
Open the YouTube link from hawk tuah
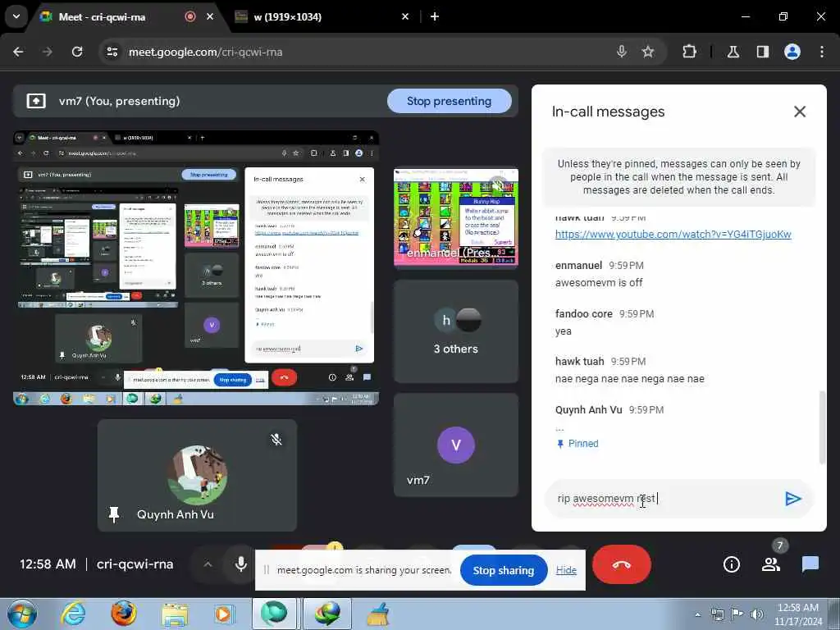coord(673,234)
